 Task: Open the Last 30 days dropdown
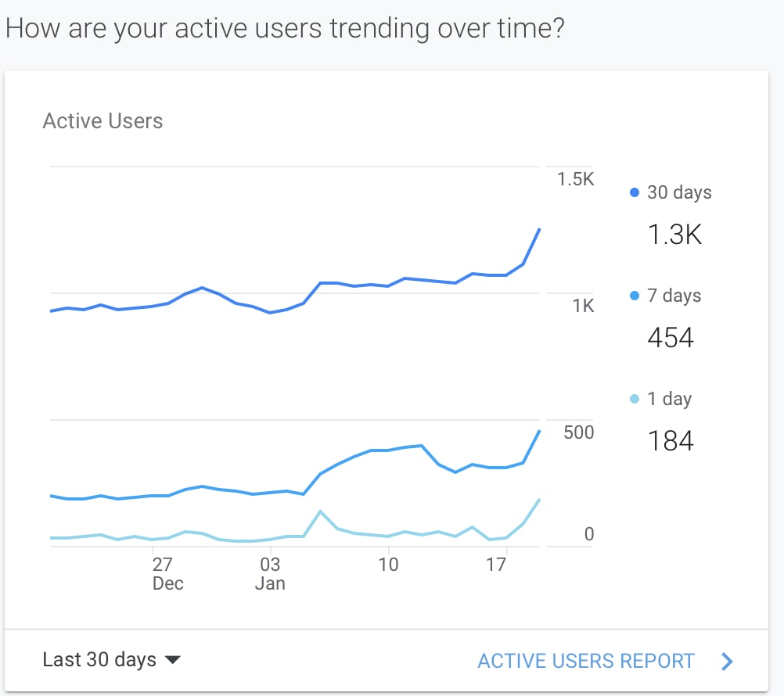(99, 660)
